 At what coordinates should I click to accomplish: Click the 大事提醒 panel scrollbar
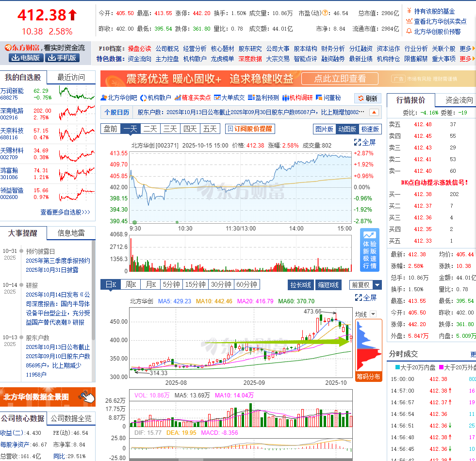pos(94,290)
